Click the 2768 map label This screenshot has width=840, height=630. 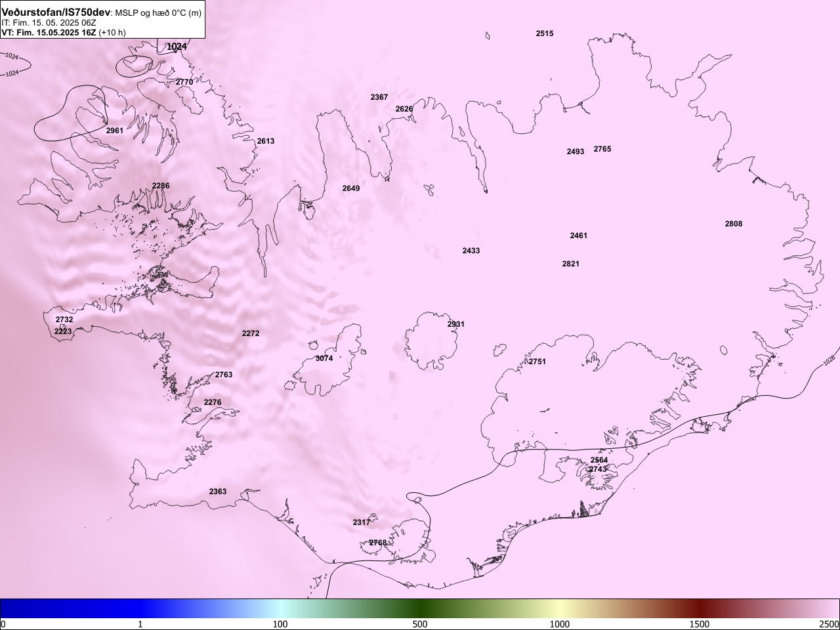(378, 543)
